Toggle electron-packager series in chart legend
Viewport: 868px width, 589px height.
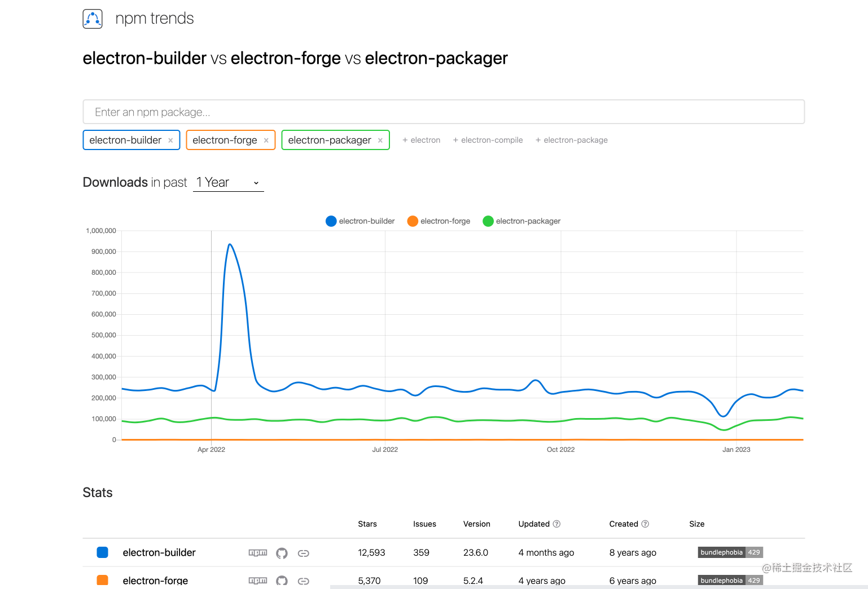(x=521, y=221)
